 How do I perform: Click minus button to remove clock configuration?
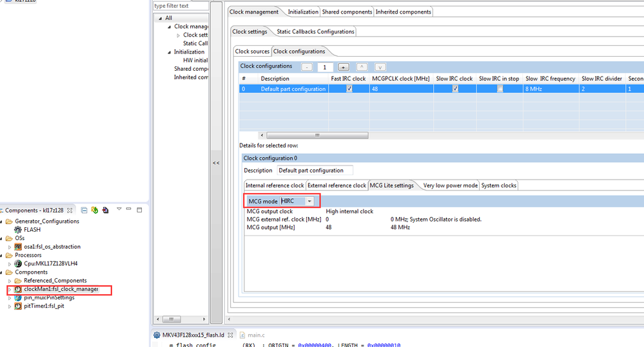(307, 67)
